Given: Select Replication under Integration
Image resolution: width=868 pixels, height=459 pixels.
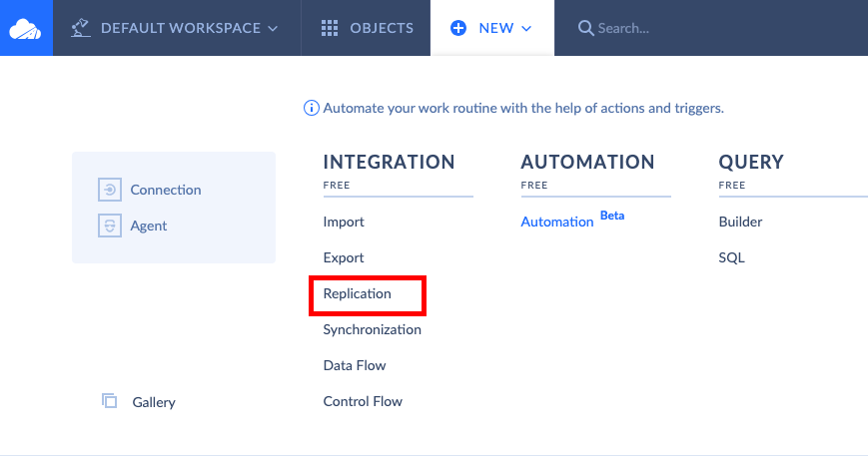Looking at the screenshot, I should (x=357, y=293).
